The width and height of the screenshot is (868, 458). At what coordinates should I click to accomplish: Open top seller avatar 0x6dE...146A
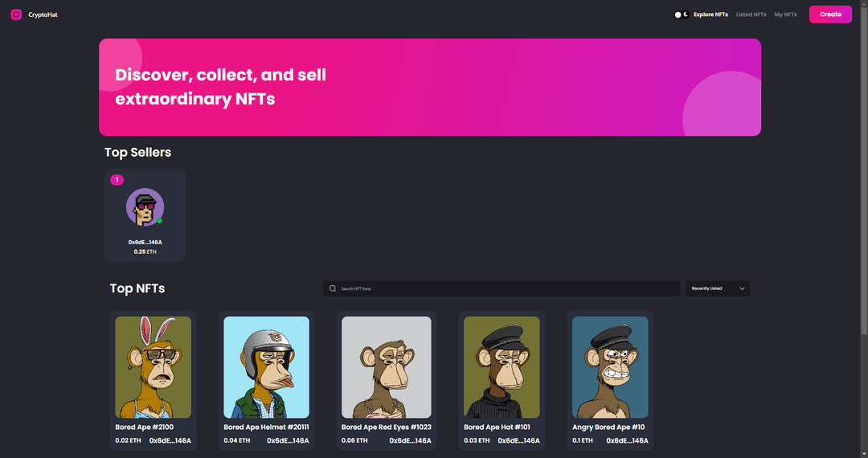click(x=145, y=207)
